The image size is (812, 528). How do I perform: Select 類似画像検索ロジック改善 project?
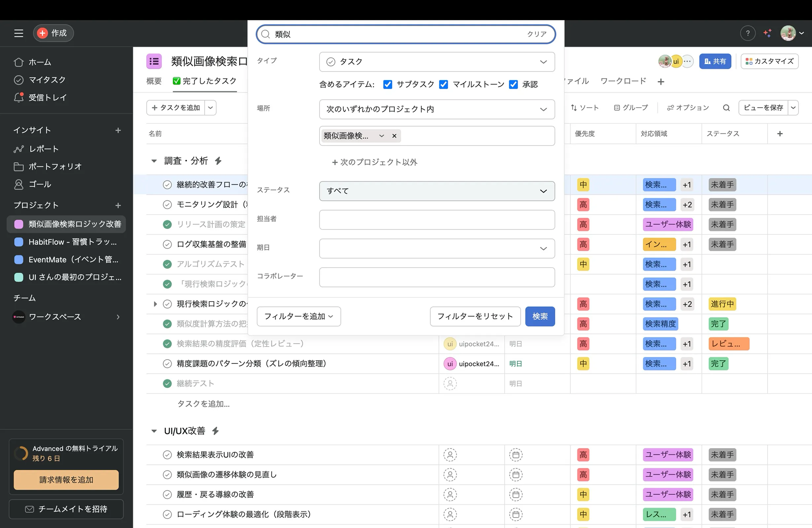pyautogui.click(x=66, y=224)
